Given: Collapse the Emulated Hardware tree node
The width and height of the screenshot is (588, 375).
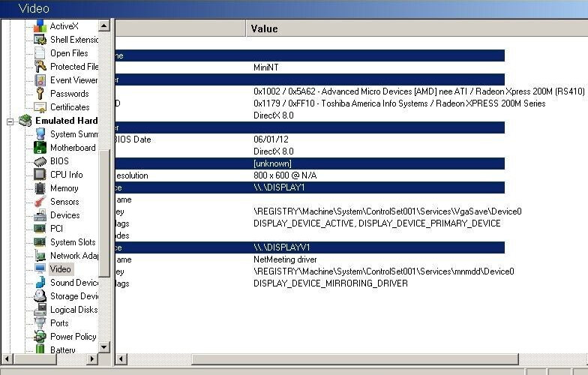Looking at the screenshot, I should point(10,121).
